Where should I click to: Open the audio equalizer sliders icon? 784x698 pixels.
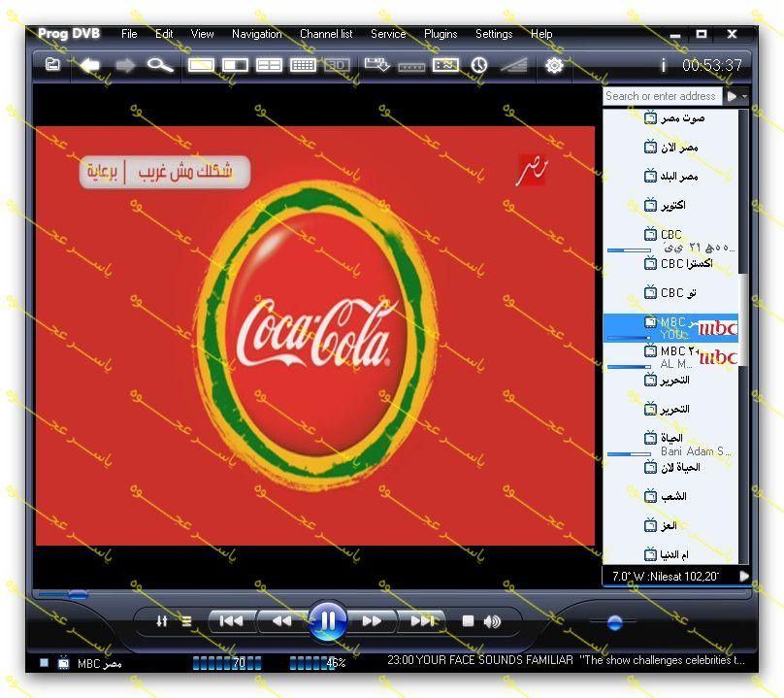(161, 621)
